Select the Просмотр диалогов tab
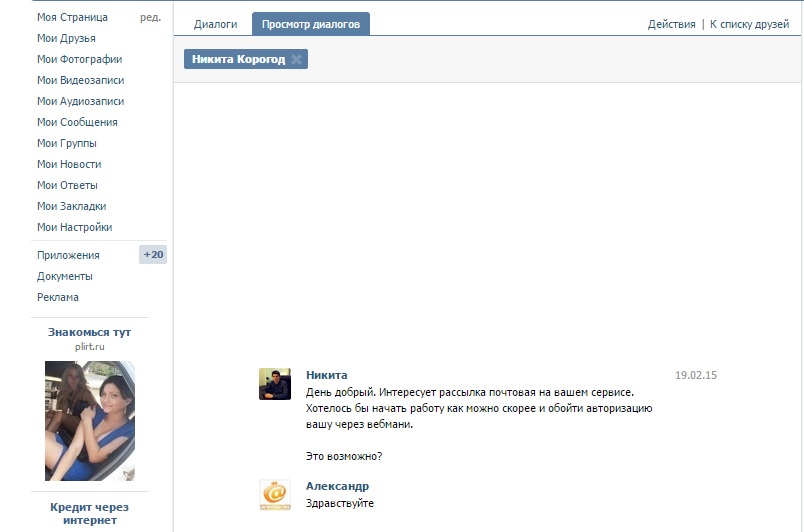This screenshot has height=532, width=804. (x=310, y=24)
